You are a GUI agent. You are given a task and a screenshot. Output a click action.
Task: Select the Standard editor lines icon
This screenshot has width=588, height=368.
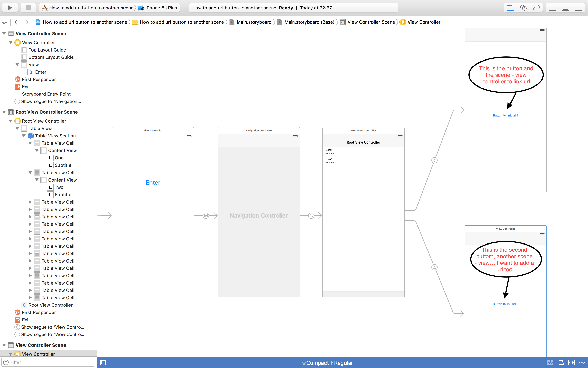510,8
